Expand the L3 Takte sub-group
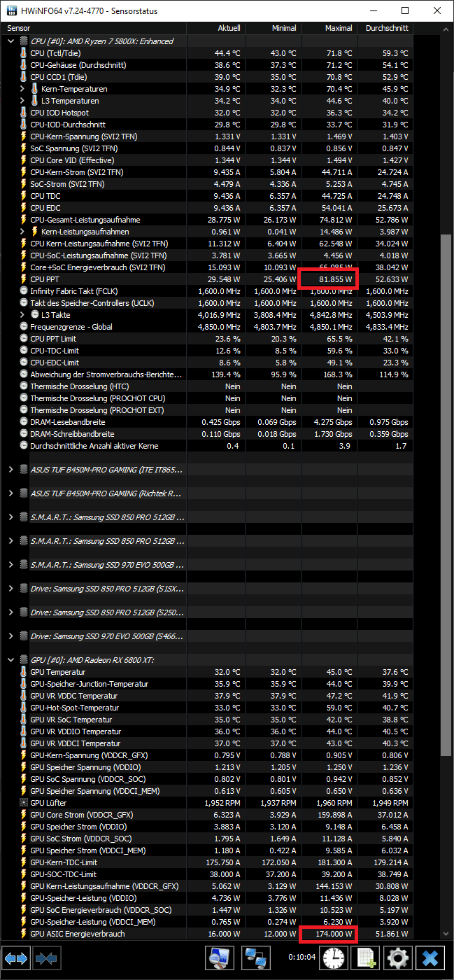454x980 pixels. [x=22, y=315]
